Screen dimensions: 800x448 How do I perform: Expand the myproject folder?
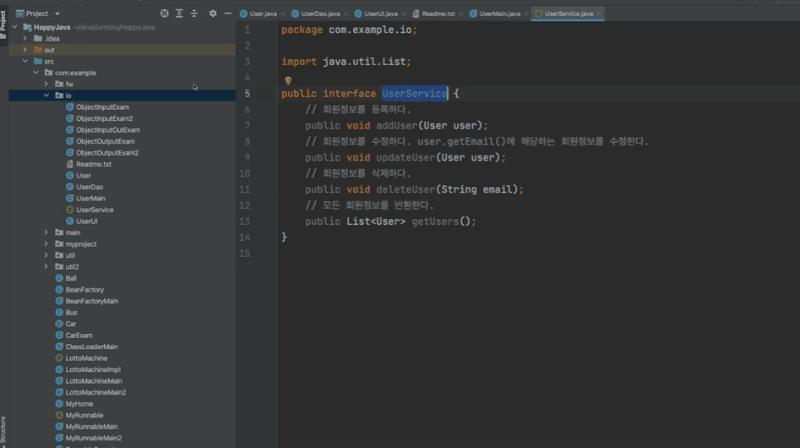(x=46, y=244)
